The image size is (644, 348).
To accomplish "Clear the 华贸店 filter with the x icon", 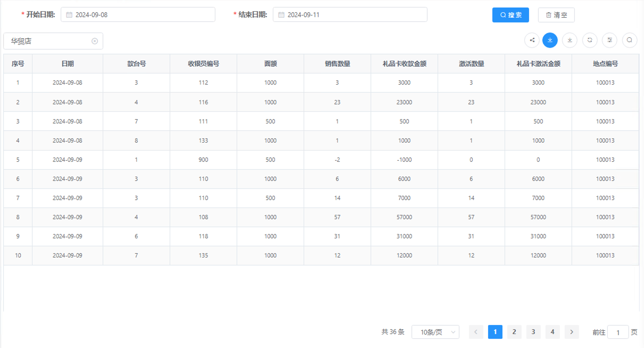I will [95, 41].
